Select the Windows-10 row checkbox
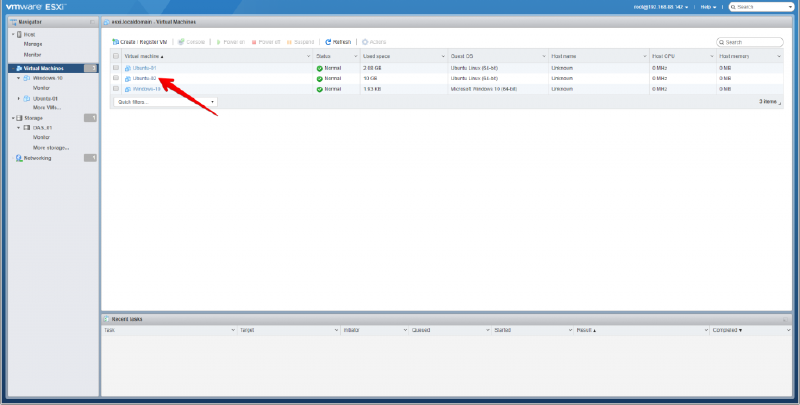The width and height of the screenshot is (800, 405). point(116,89)
